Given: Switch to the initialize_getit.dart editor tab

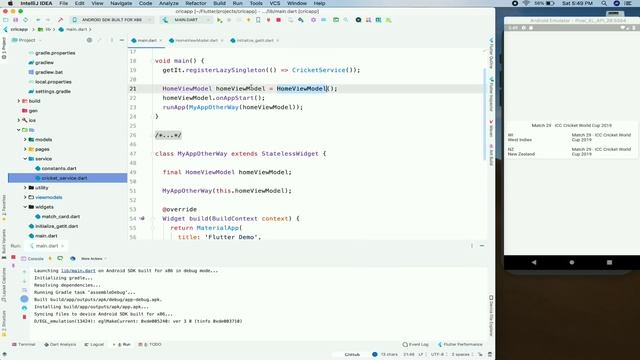Looking at the screenshot, I should (x=255, y=40).
